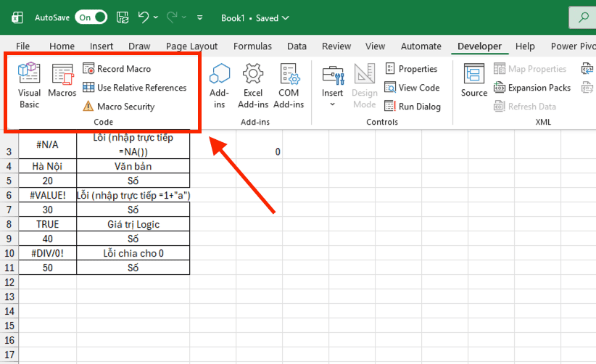This screenshot has height=364, width=596.
Task: Open control Properties
Action: [410, 69]
